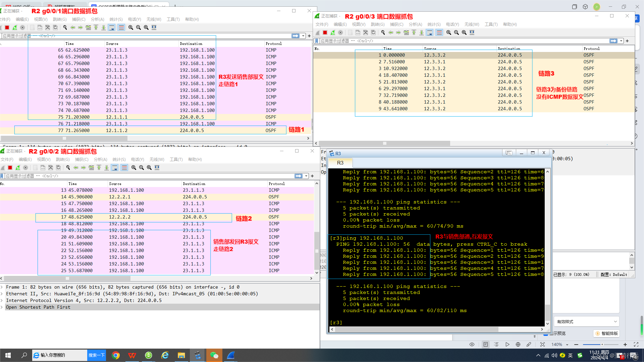Toggle WPS eye protection mode icon
The height and width of the screenshot is (362, 644).
click(x=472, y=344)
